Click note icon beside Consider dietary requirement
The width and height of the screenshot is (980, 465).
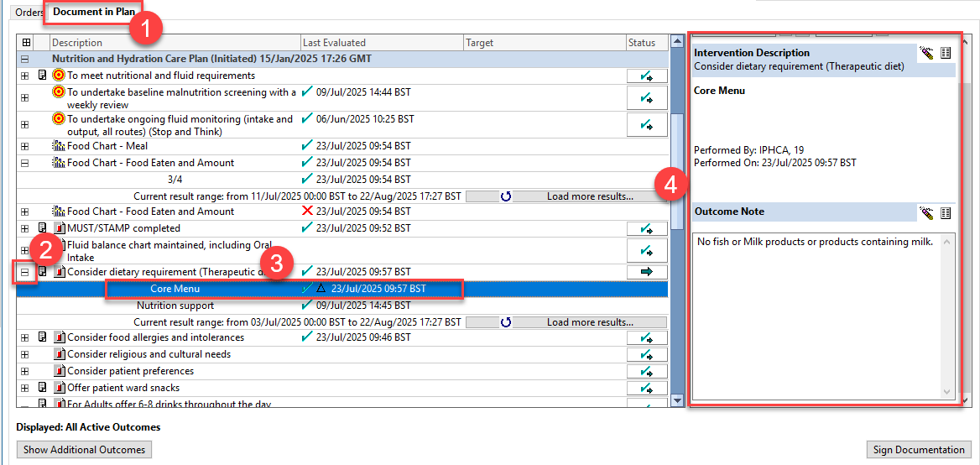(x=43, y=272)
